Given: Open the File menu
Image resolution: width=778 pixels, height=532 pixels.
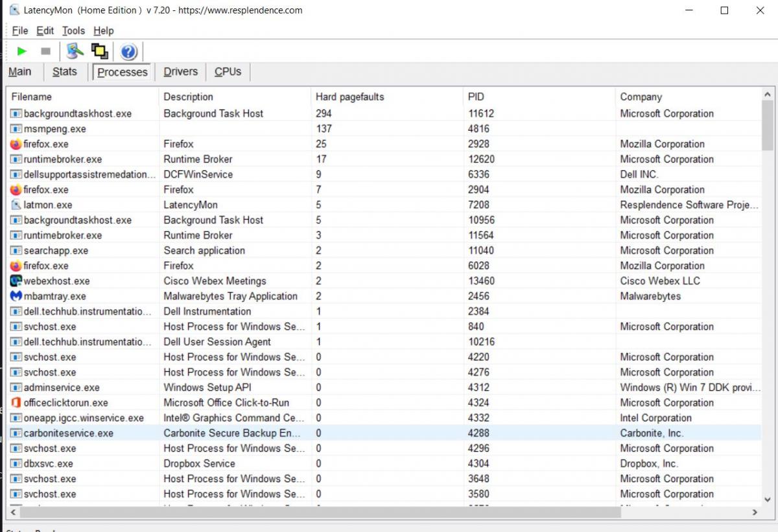Looking at the screenshot, I should [x=20, y=30].
